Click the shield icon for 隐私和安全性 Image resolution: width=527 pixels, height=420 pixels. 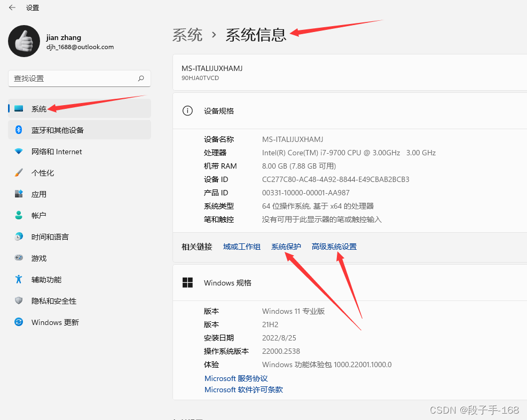click(x=19, y=300)
